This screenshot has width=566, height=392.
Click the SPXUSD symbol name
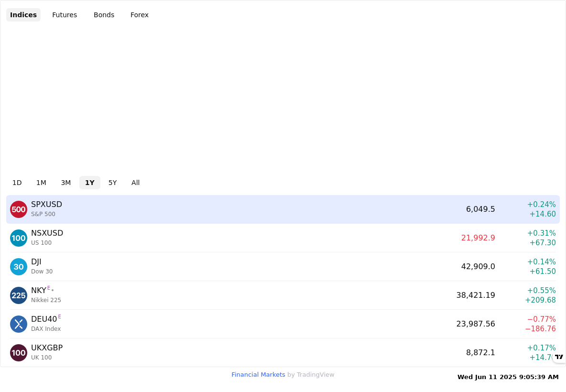click(x=46, y=204)
